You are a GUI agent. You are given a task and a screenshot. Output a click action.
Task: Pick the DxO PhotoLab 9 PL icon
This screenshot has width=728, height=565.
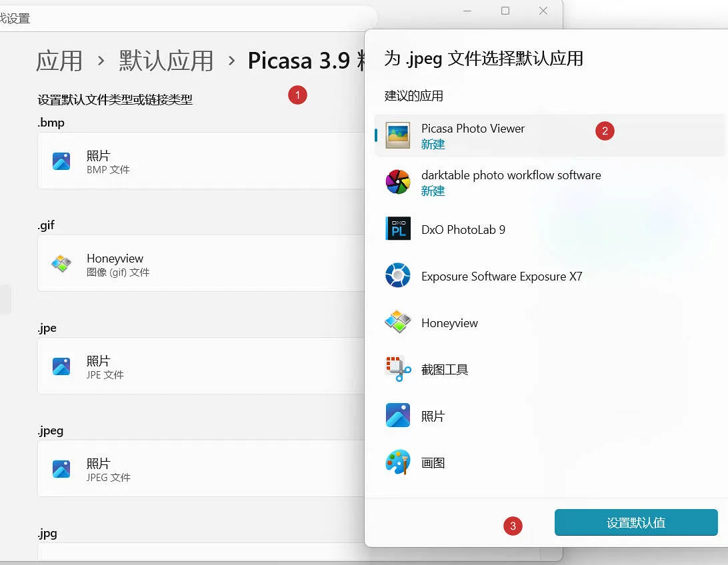pos(398,229)
